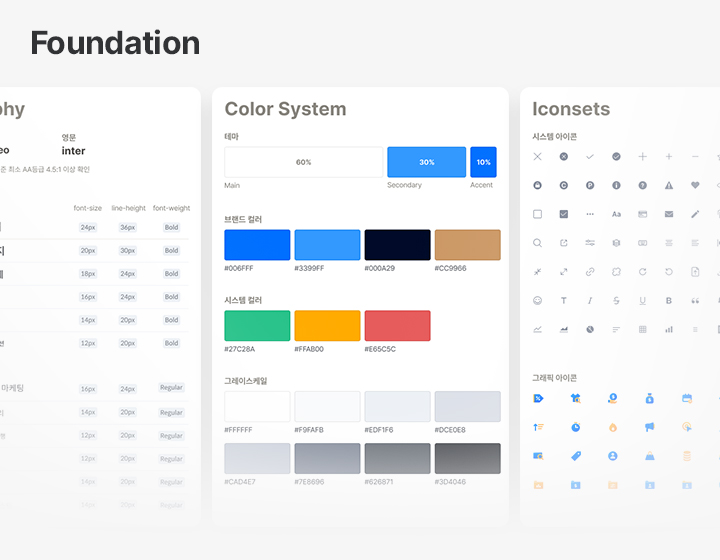720x560 pixels.
Task: Click the 30% Secondary theme block
Action: (426, 162)
